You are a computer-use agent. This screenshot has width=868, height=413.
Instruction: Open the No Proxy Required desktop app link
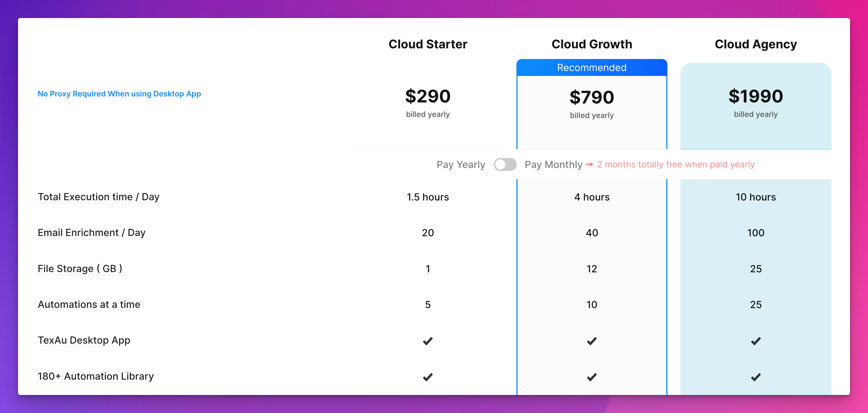coord(119,94)
